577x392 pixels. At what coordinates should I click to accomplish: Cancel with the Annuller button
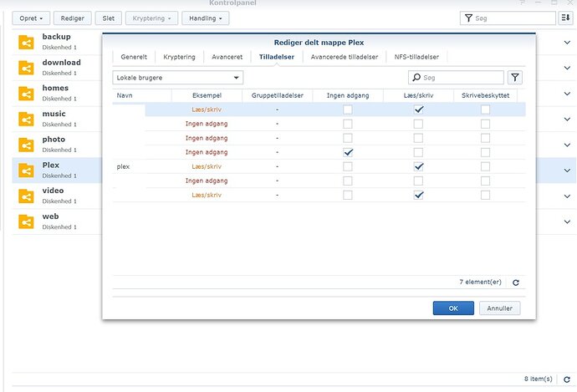coord(500,308)
